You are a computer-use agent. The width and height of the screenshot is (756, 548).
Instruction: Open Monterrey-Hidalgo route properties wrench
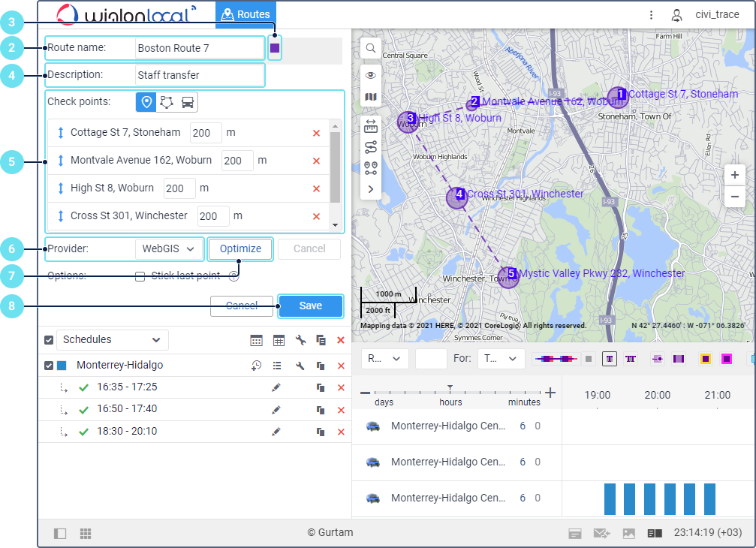[x=300, y=366]
